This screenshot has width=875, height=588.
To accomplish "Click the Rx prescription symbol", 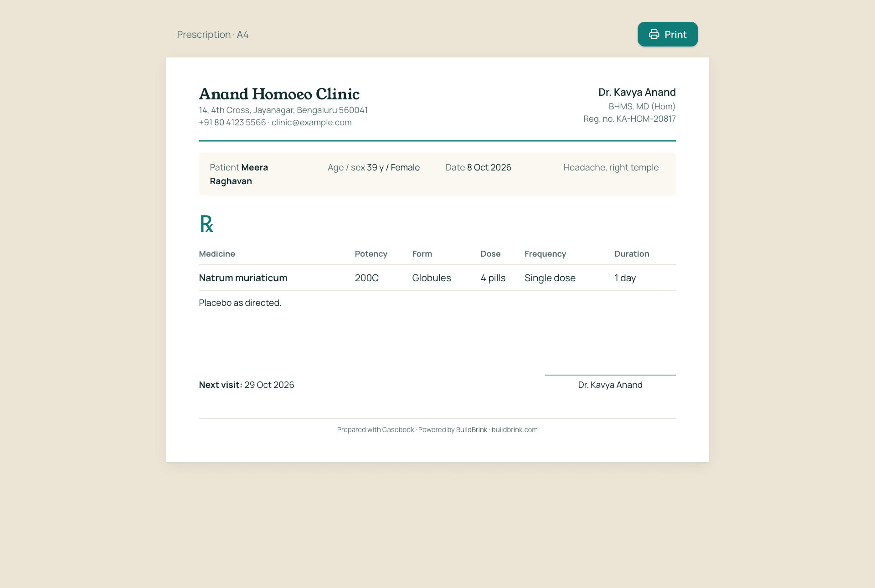I will click(x=206, y=224).
